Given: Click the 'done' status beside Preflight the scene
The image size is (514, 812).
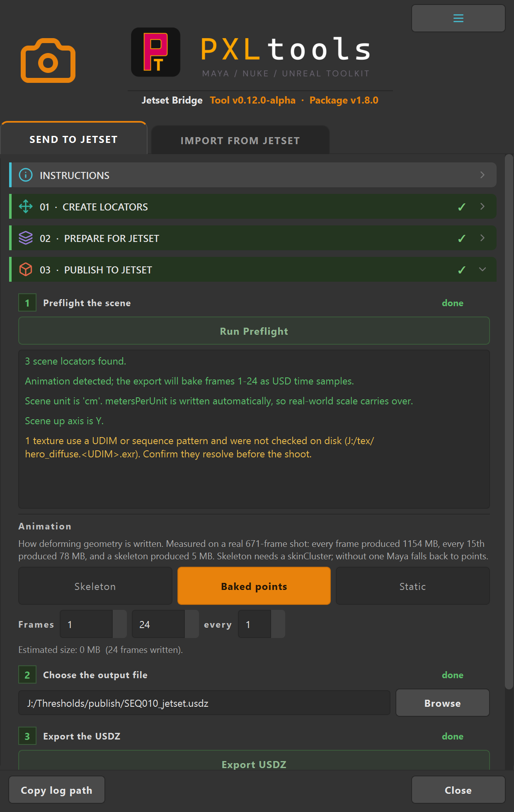Looking at the screenshot, I should pyautogui.click(x=453, y=303).
